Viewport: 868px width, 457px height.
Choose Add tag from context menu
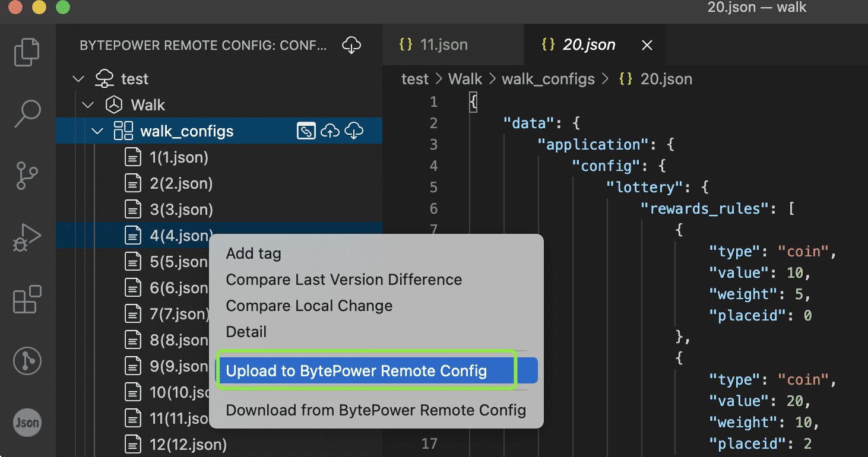pyautogui.click(x=254, y=253)
